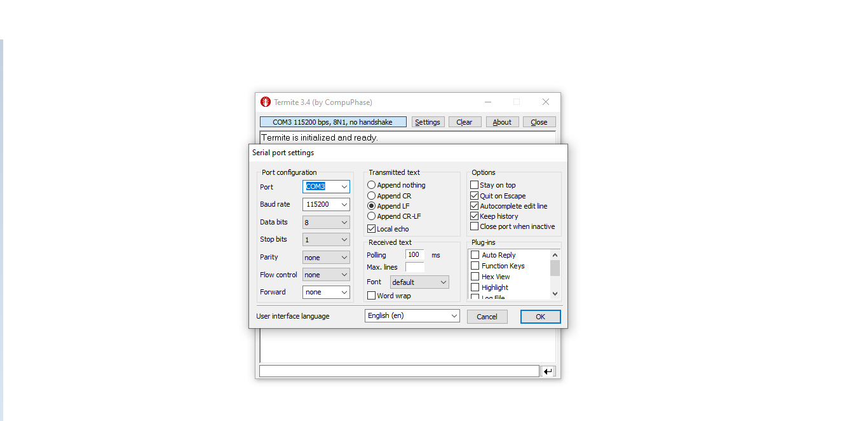This screenshot has width=868, height=421.
Task: Click the Settings button in Termite window
Action: [x=428, y=121]
